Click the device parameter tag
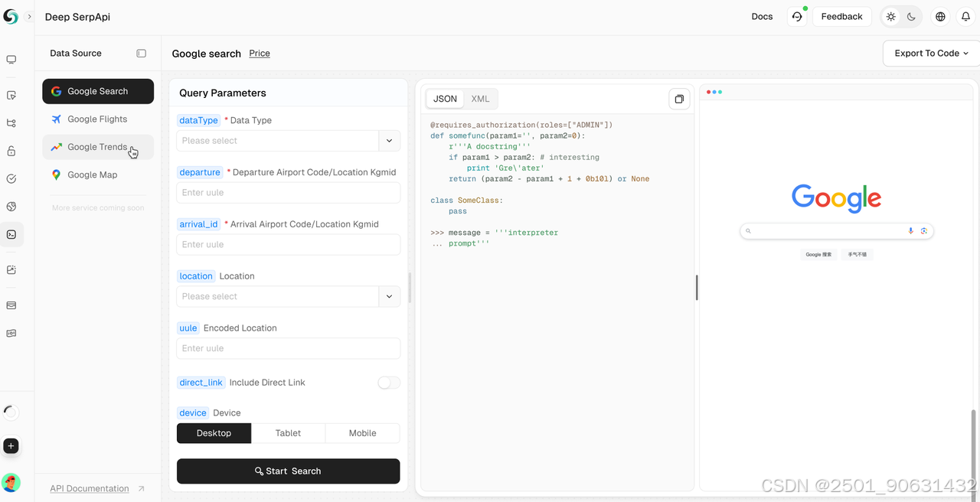The height and width of the screenshot is (502, 980). 193,413
